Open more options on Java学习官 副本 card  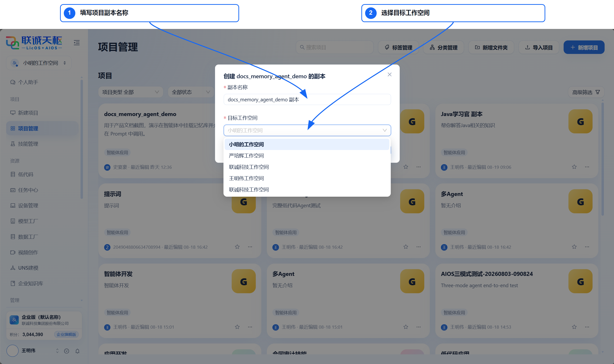(x=587, y=167)
